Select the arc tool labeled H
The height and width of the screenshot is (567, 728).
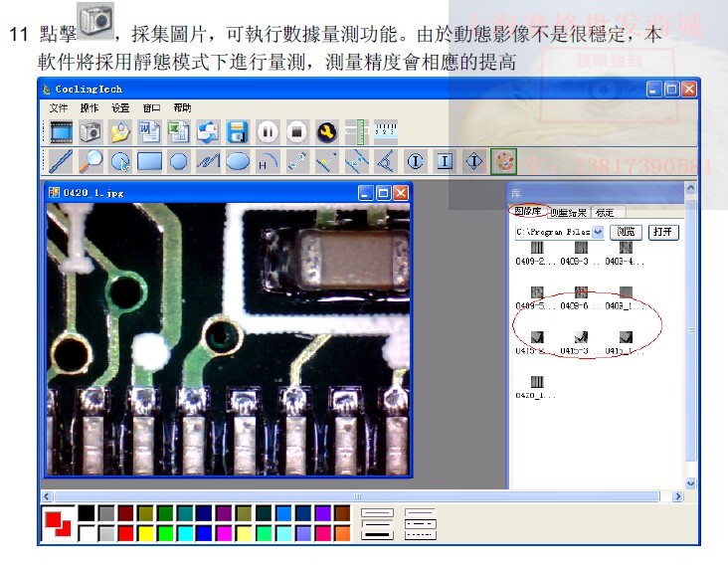[268, 161]
